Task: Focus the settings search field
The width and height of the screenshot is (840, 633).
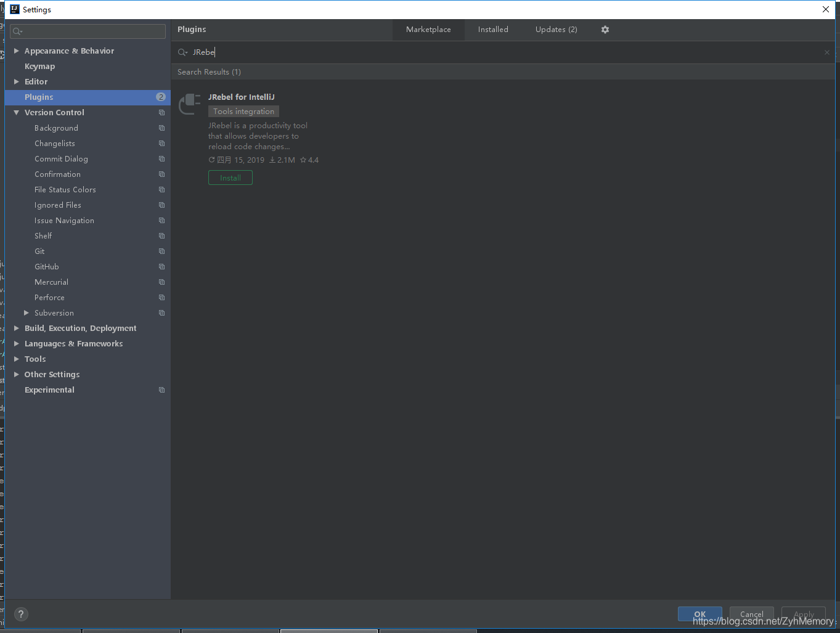Action: 88,31
